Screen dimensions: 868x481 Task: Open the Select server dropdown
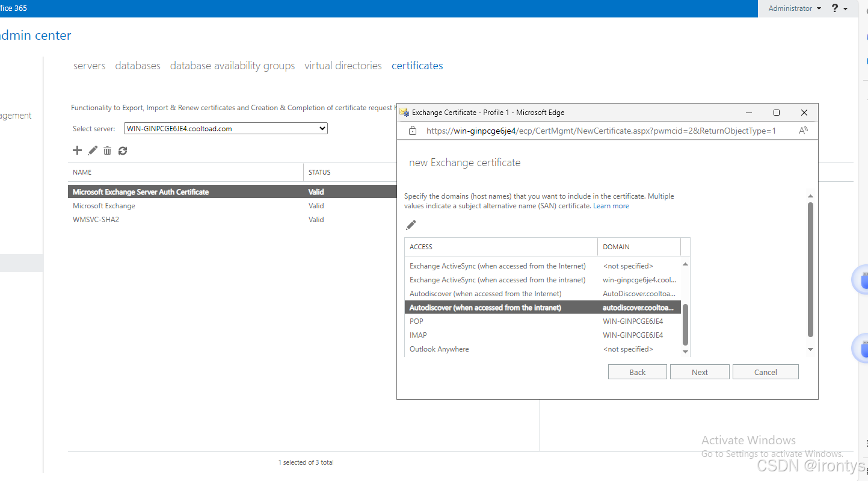226,128
